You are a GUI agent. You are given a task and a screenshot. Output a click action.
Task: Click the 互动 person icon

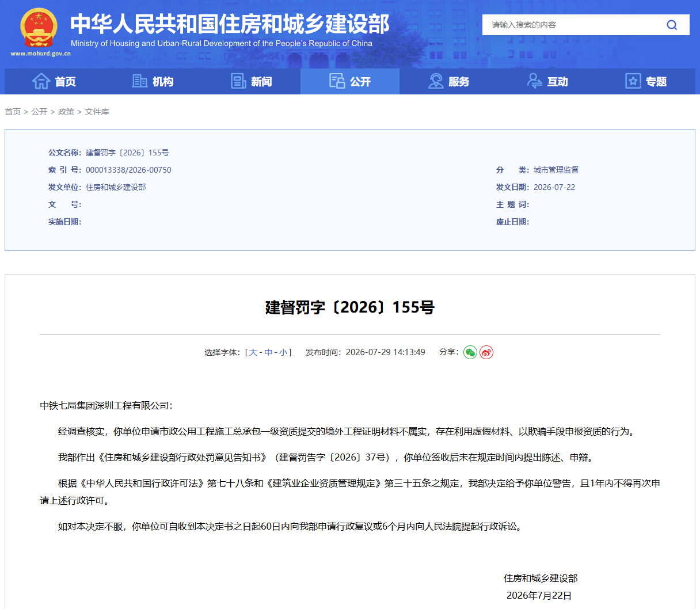535,81
